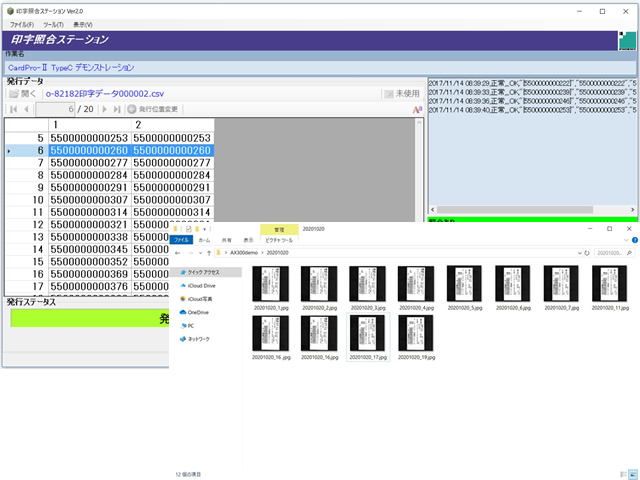Screen dimensions: 640x480
Task: Jump to last record in issue data
Action: 117,109
